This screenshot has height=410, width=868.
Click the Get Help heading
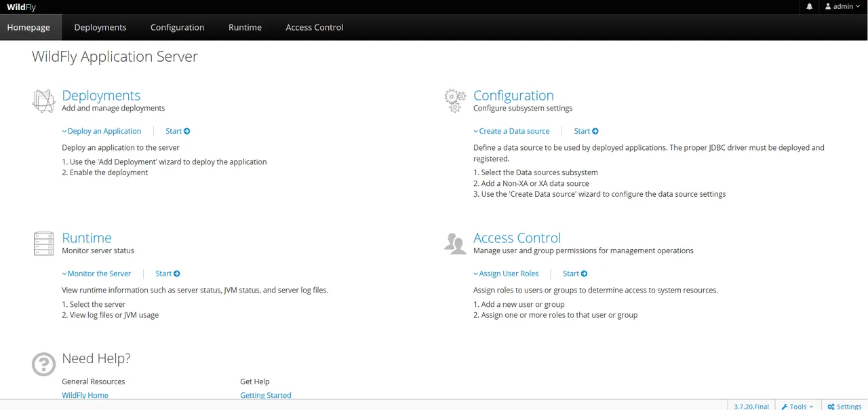pyautogui.click(x=255, y=381)
